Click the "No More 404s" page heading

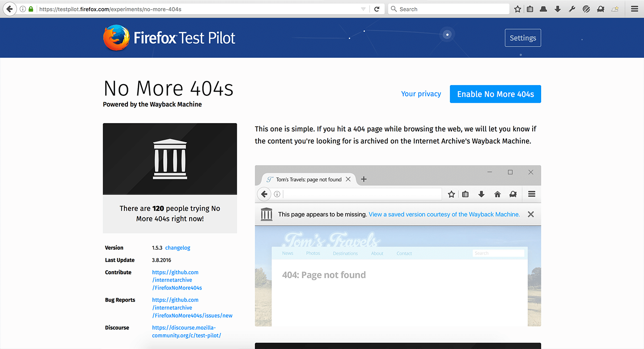[169, 88]
